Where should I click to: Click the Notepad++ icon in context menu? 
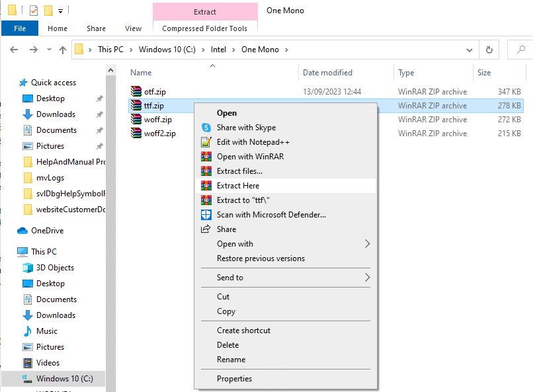[x=206, y=142]
